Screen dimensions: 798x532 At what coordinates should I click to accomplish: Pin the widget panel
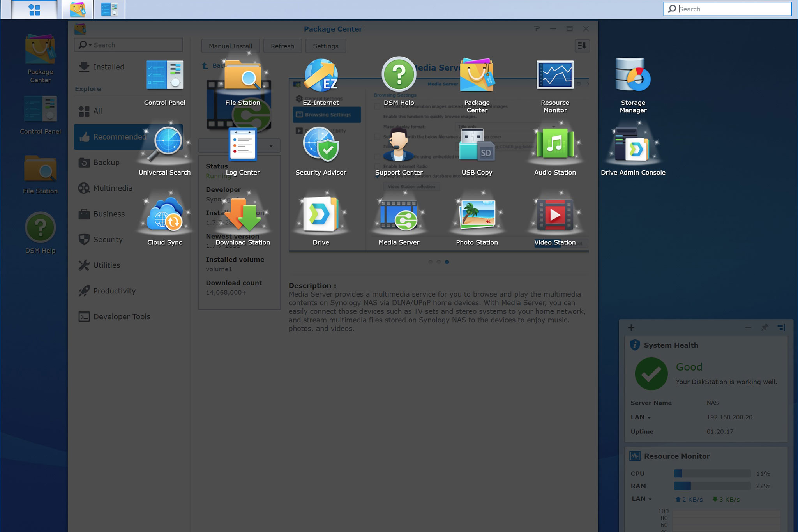(x=764, y=327)
